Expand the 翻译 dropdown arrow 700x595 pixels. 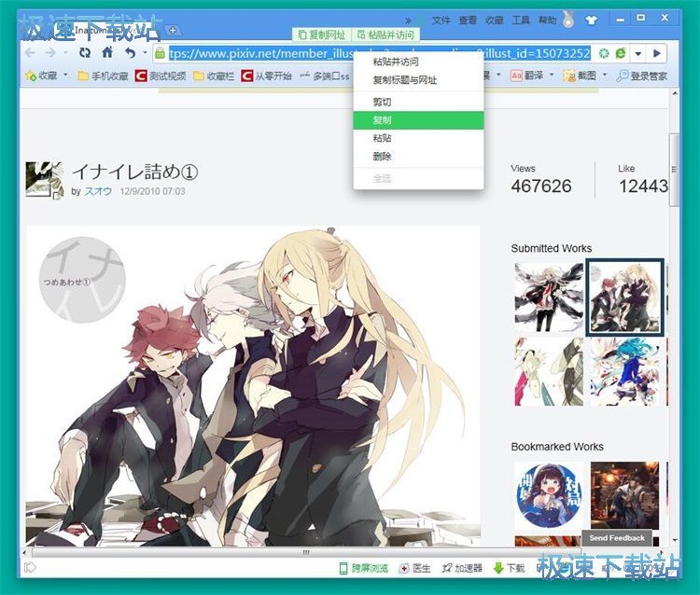point(552,75)
